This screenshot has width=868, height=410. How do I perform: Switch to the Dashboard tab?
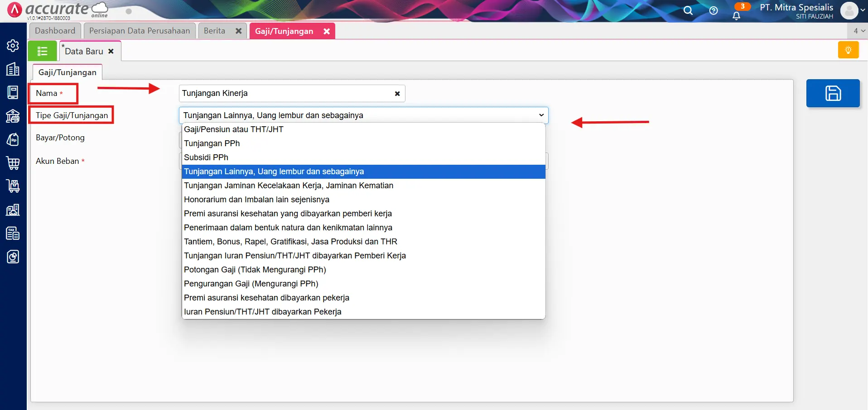pyautogui.click(x=55, y=31)
